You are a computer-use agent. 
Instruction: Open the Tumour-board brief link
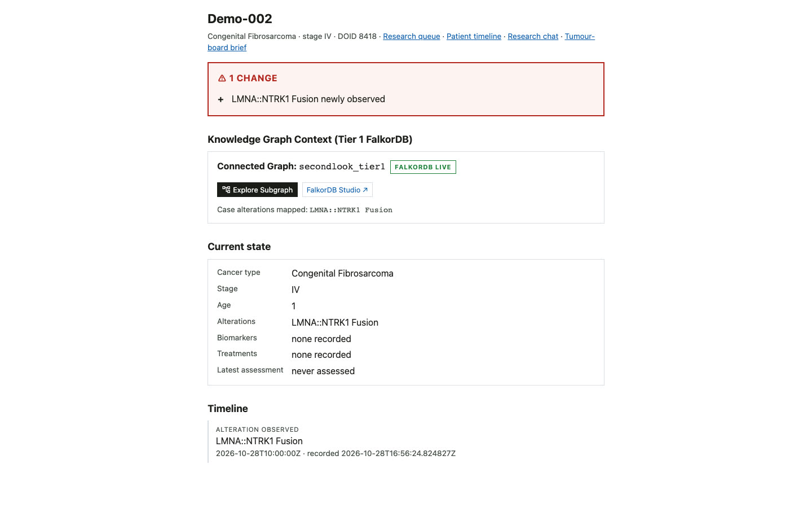pyautogui.click(x=580, y=36)
